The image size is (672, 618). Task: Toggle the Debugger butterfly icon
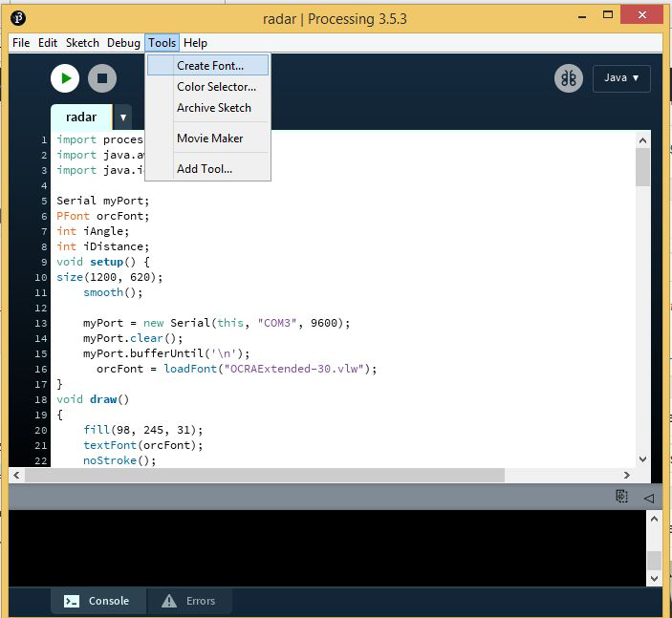click(x=568, y=78)
